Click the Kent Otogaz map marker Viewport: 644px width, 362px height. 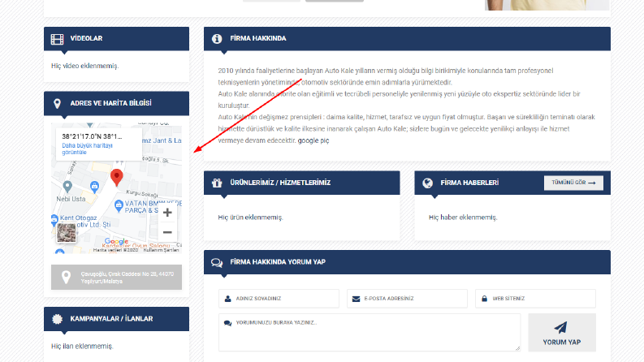[x=54, y=220]
